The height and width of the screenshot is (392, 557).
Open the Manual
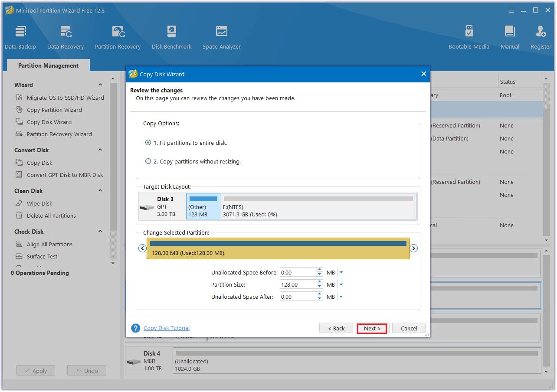[510, 38]
